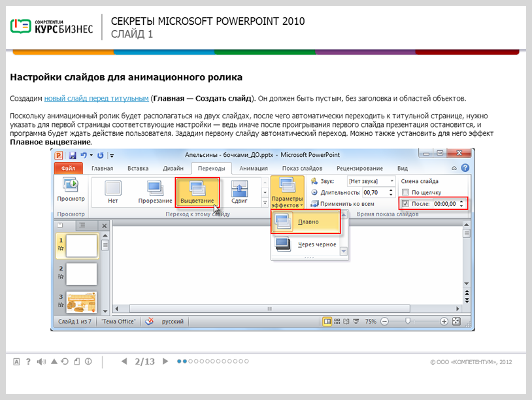Click the Длительность value field
This screenshot has width=532, height=400.
click(375, 193)
